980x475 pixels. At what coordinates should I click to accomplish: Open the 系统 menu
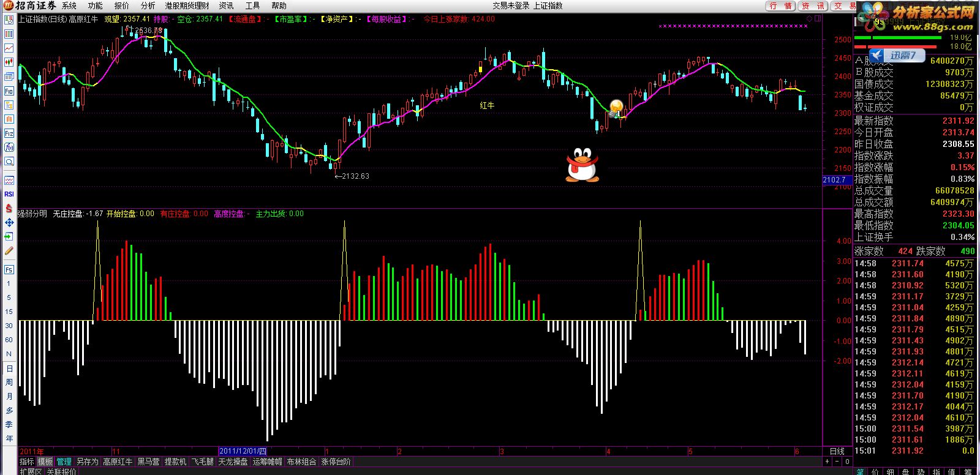69,6
